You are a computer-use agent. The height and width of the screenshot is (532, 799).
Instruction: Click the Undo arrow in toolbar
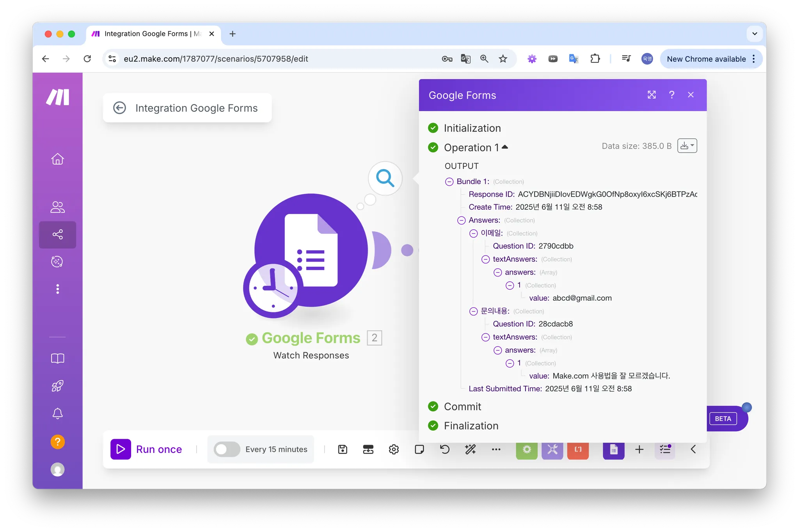tap(445, 449)
